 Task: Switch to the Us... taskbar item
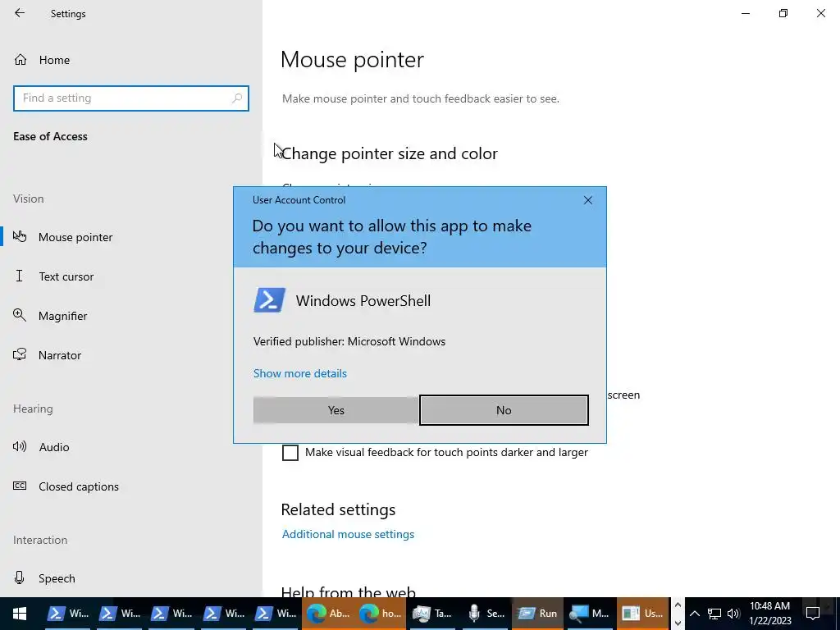(642, 614)
